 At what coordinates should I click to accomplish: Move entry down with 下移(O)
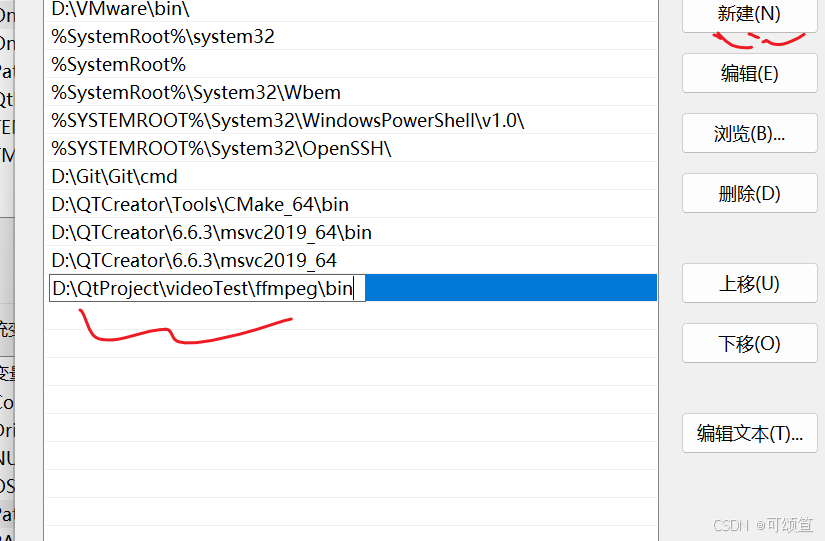pos(750,343)
